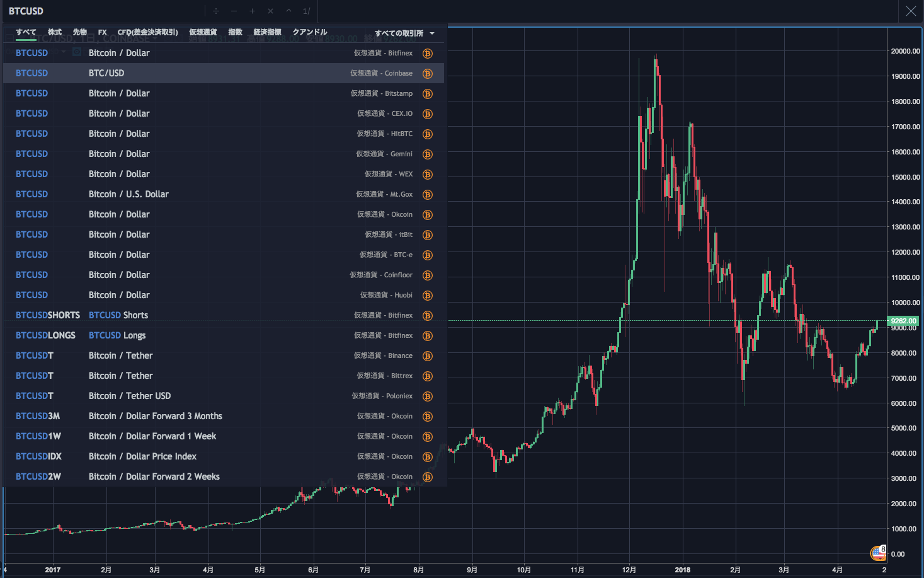Click the Bitcoin icon on the BTCUSDIDX row
The width and height of the screenshot is (924, 578).
click(x=428, y=457)
